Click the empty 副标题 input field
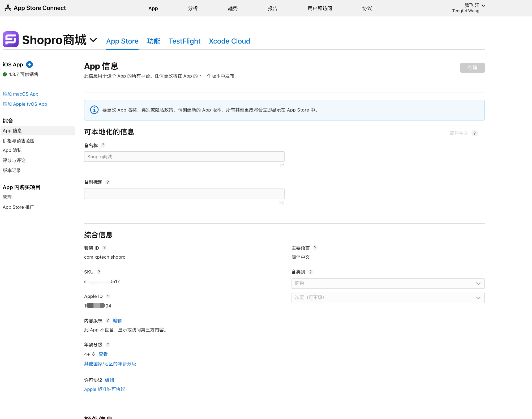The image size is (532, 419). point(184,194)
